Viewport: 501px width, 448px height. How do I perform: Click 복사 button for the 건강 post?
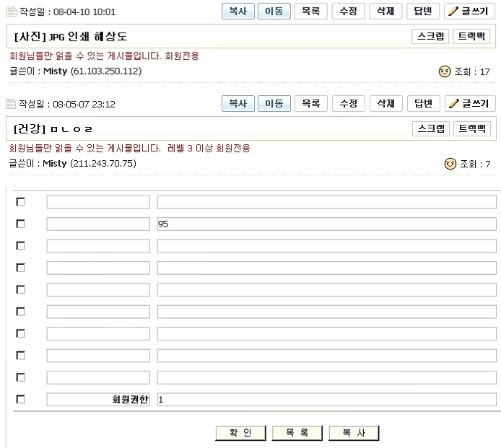point(238,103)
